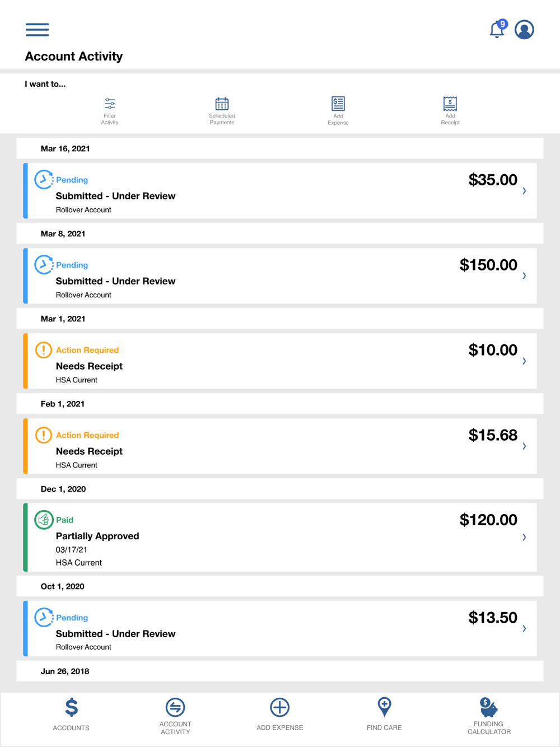Screen dimensions: 560x747
Task: Click the Jun 26, 2018 date header
Action: (280, 671)
